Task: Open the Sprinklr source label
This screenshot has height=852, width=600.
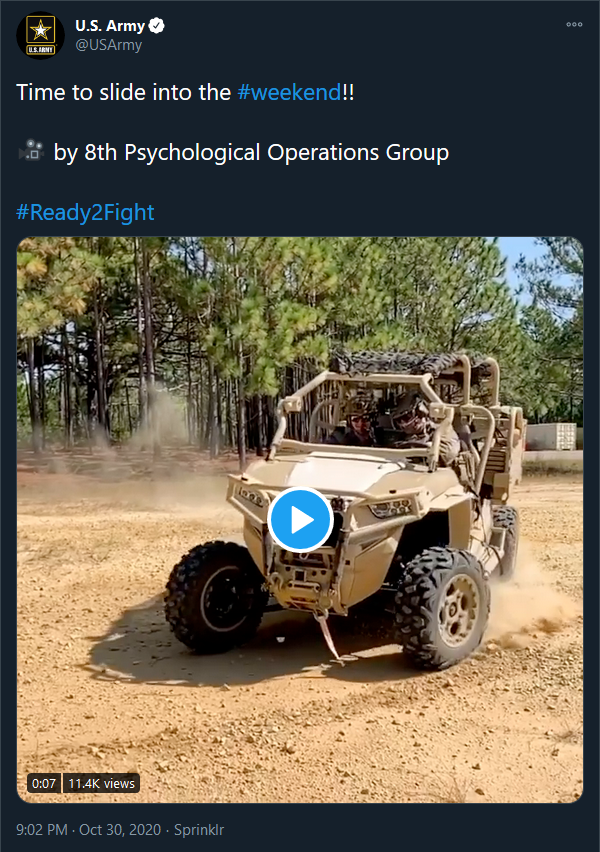Action: [199, 830]
